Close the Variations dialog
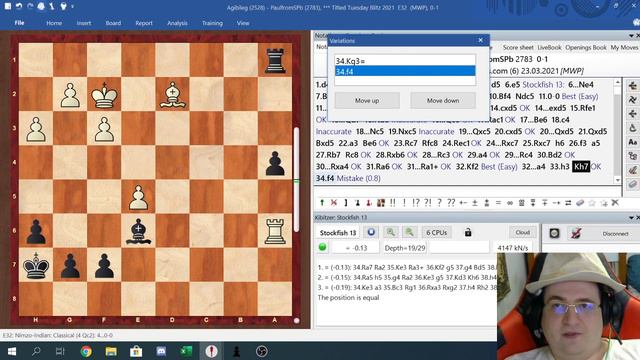The height and width of the screenshot is (360, 640). point(480,40)
